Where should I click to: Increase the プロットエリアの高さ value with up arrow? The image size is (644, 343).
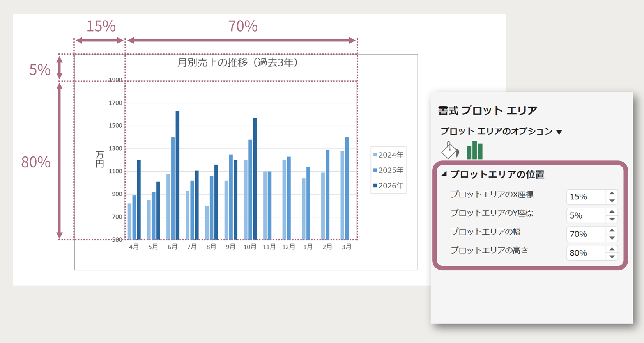[612, 249]
